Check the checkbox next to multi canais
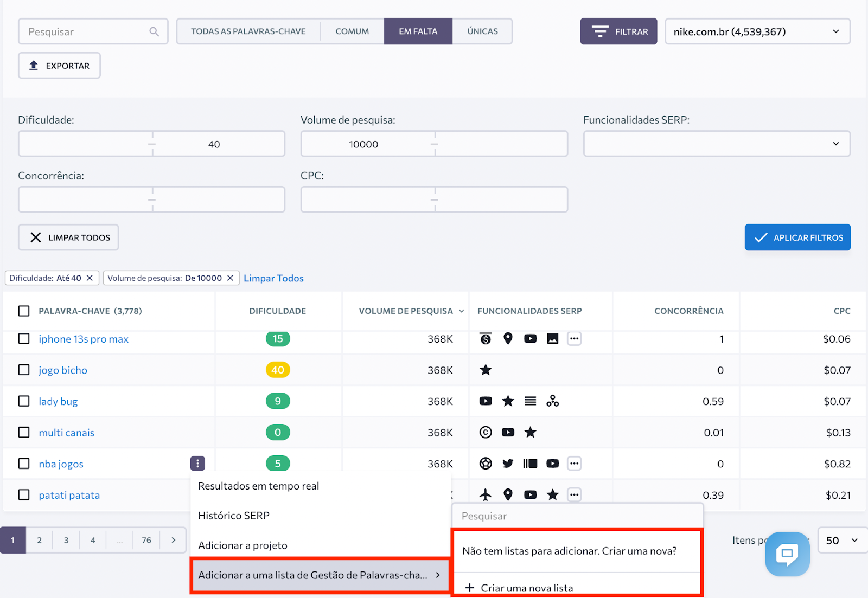The width and height of the screenshot is (868, 598). point(23,432)
